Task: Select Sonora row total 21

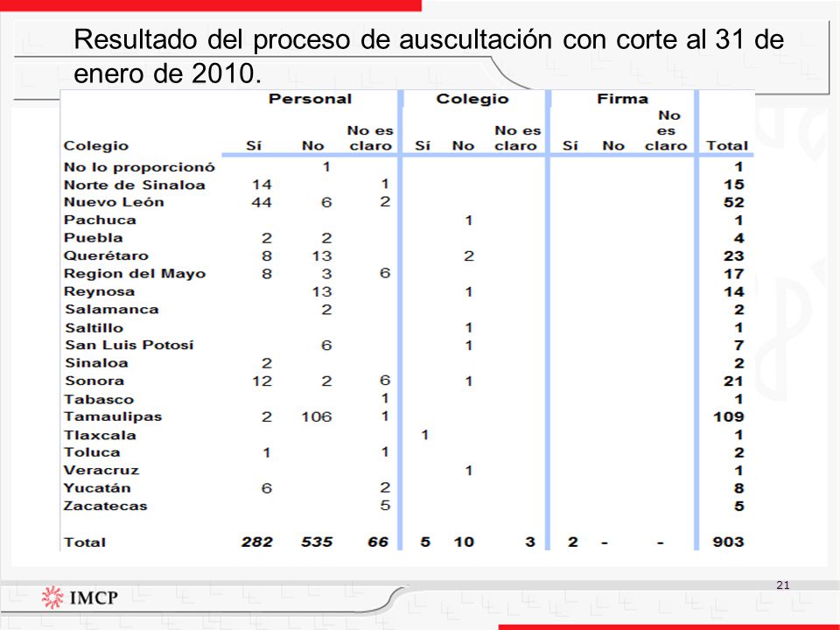Action: [733, 381]
